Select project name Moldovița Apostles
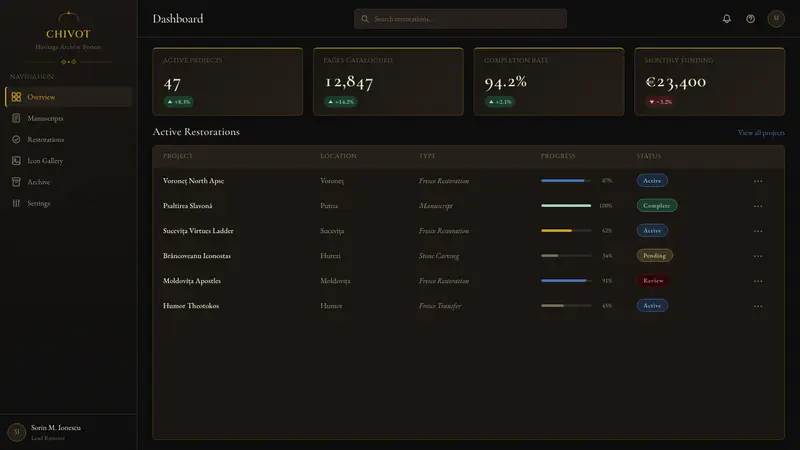The height and width of the screenshot is (450, 800). (x=192, y=281)
